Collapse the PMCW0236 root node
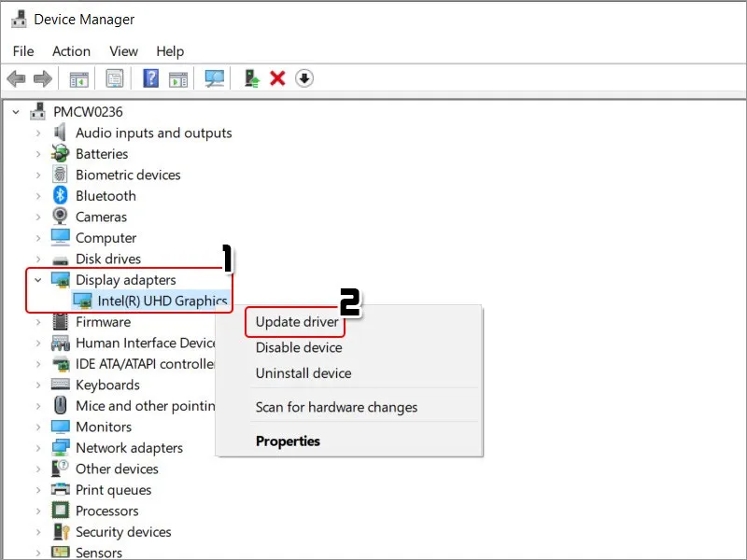Image resolution: width=747 pixels, height=560 pixels. [x=16, y=112]
